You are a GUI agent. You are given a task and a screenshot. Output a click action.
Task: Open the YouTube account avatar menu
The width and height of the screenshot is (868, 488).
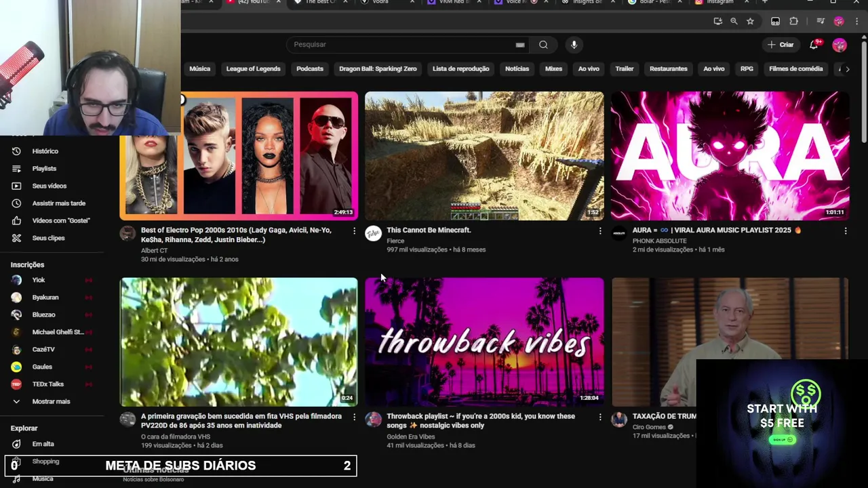click(840, 45)
